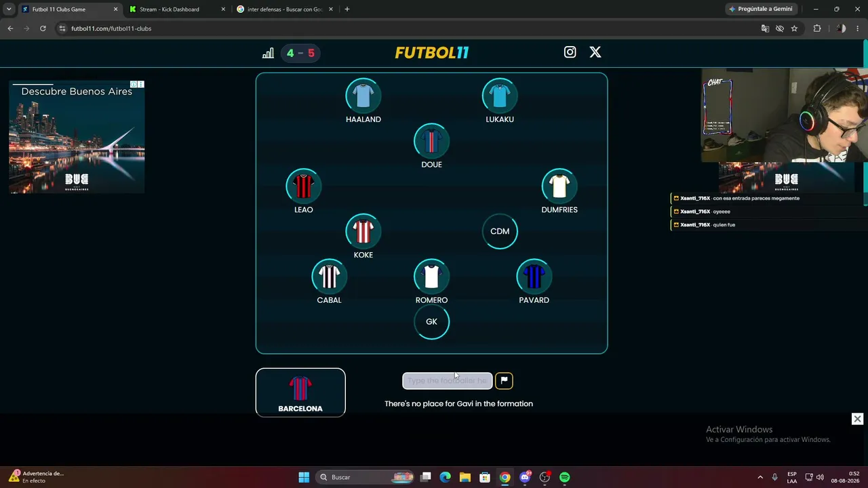
Task: Click the empty CDM position slot
Action: click(x=500, y=231)
